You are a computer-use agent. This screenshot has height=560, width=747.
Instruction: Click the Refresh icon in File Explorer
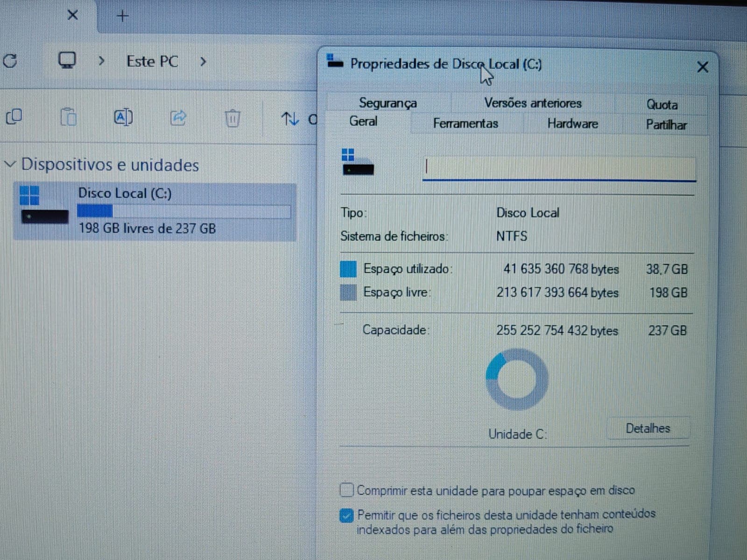coord(10,61)
